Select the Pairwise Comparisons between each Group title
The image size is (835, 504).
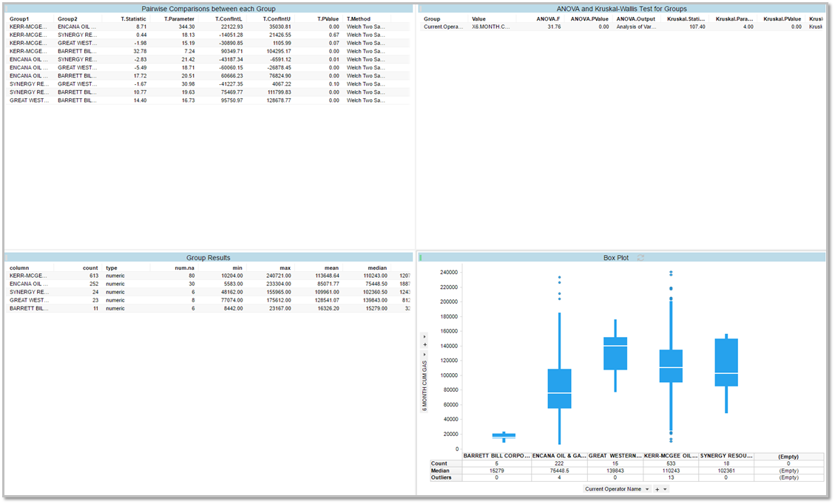[x=209, y=9]
